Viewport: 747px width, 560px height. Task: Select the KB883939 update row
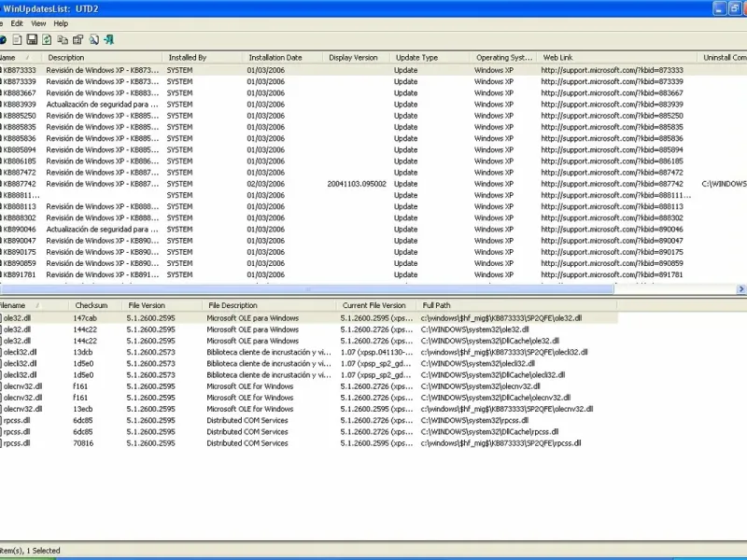(x=373, y=105)
